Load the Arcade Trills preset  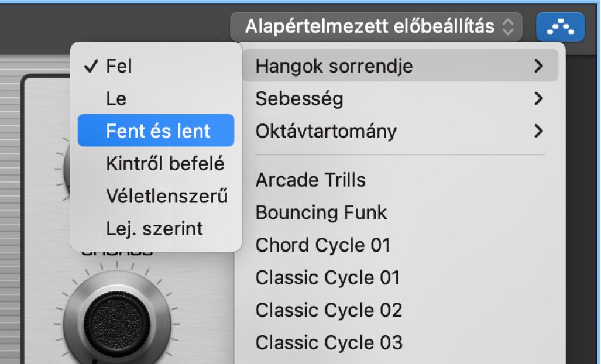tap(310, 180)
